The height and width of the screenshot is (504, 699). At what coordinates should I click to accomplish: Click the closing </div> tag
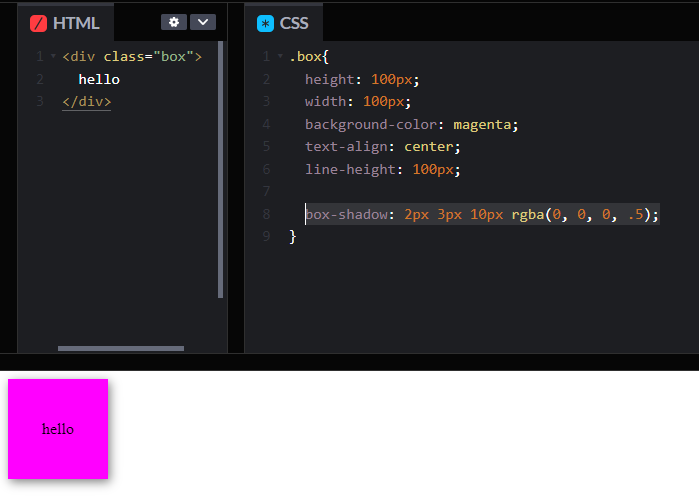[86, 102]
